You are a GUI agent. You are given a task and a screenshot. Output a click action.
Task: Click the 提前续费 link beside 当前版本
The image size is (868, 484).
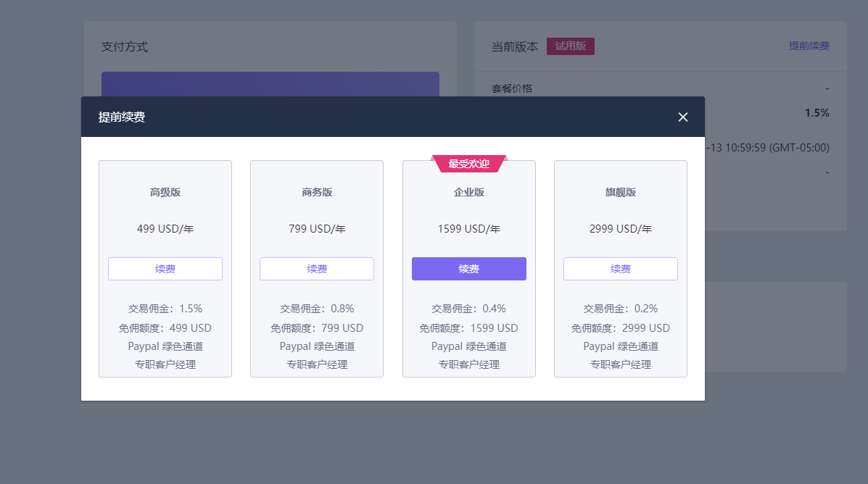pos(809,46)
